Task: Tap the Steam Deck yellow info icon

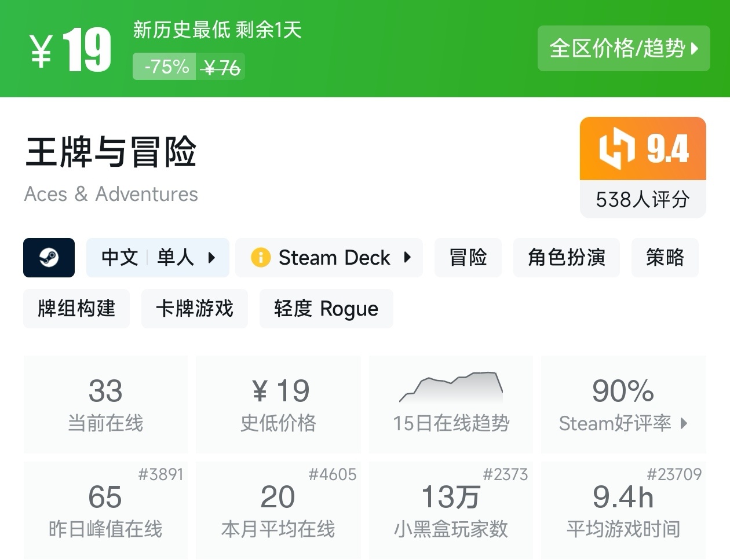Action: pyautogui.click(x=261, y=258)
